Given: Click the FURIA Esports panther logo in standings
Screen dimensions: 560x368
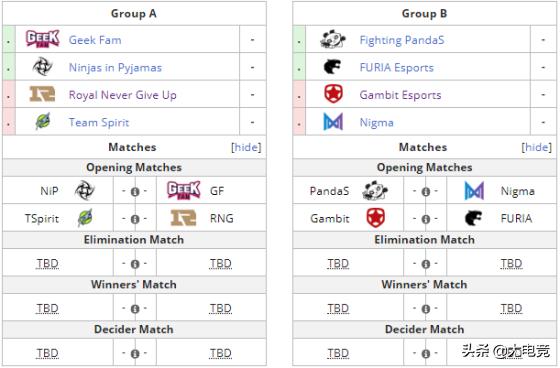Looking at the screenshot, I should [332, 66].
